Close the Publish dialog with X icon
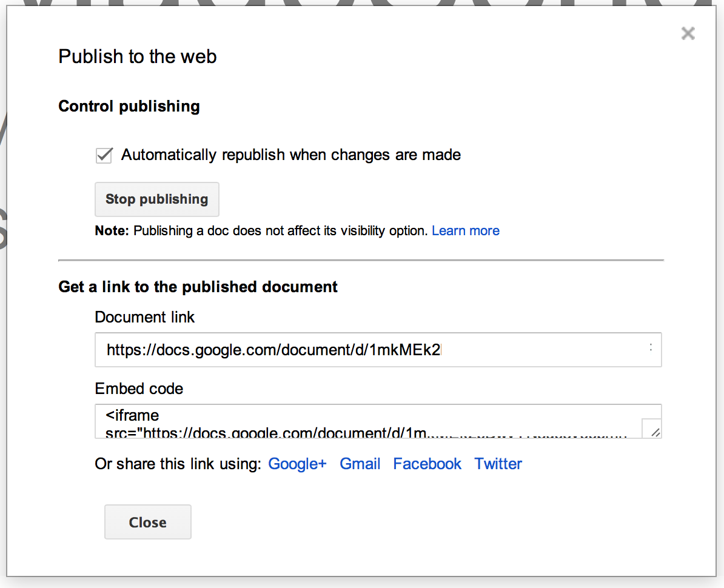This screenshot has width=724, height=588. (688, 33)
